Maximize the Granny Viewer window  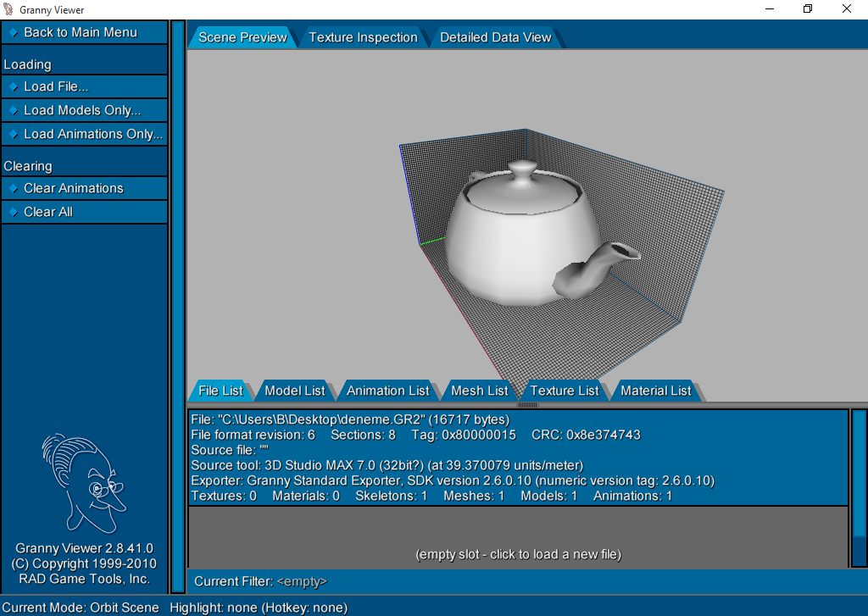click(x=808, y=8)
